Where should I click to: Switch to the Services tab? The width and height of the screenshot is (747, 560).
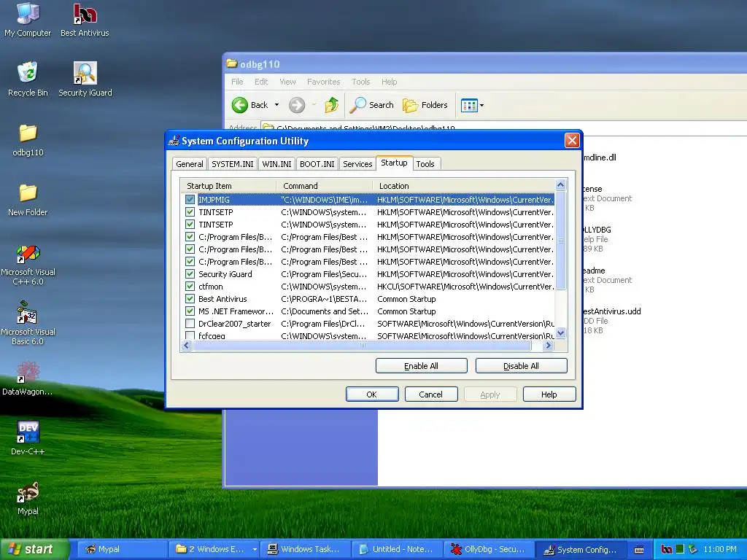click(357, 164)
